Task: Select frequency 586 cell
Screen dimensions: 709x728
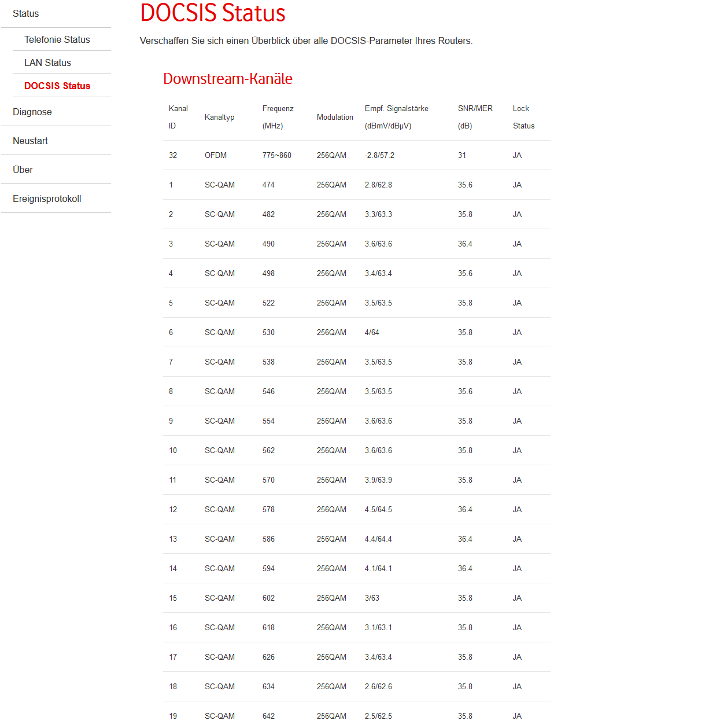Action: 268,539
